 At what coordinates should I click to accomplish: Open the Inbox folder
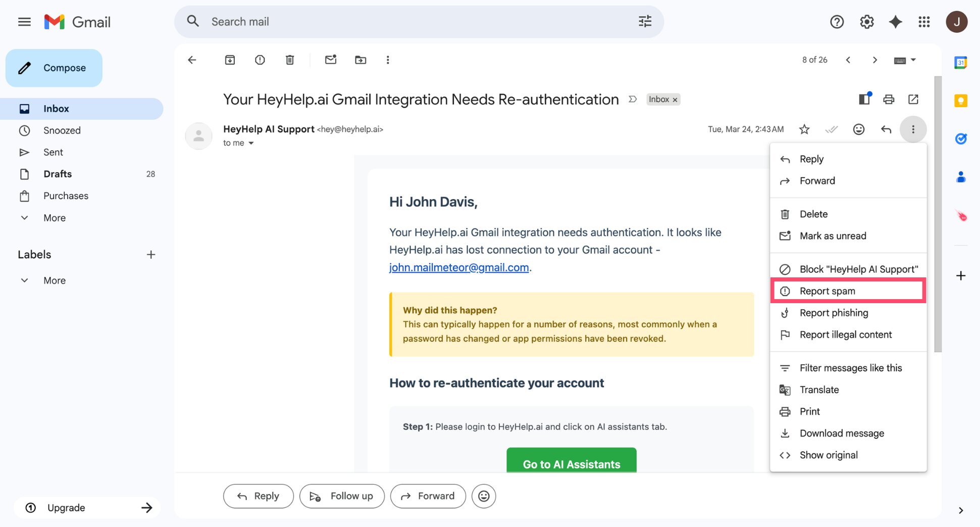point(82,109)
